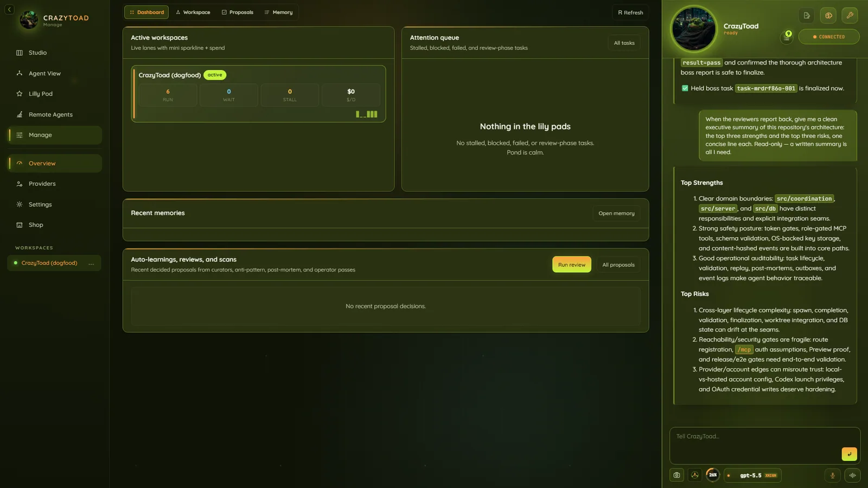Click the active status badge on workspace card

point(215,75)
